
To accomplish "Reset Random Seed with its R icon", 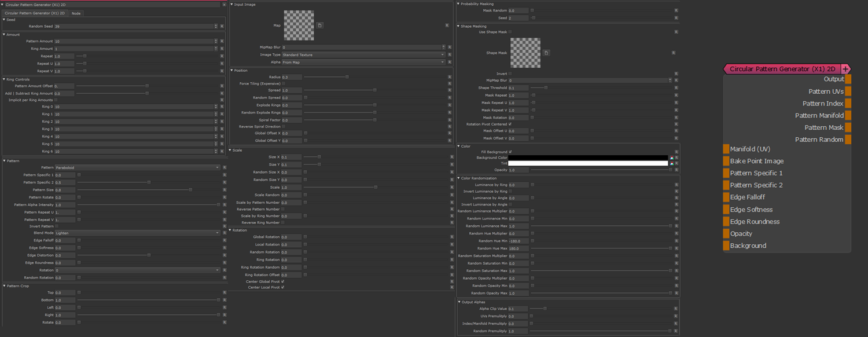I will click(x=222, y=27).
